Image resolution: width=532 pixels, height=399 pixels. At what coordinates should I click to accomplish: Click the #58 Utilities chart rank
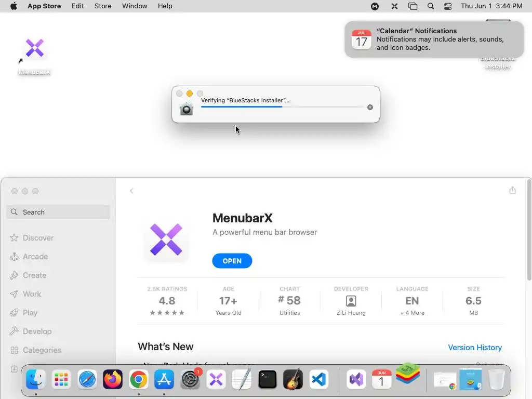point(290,301)
